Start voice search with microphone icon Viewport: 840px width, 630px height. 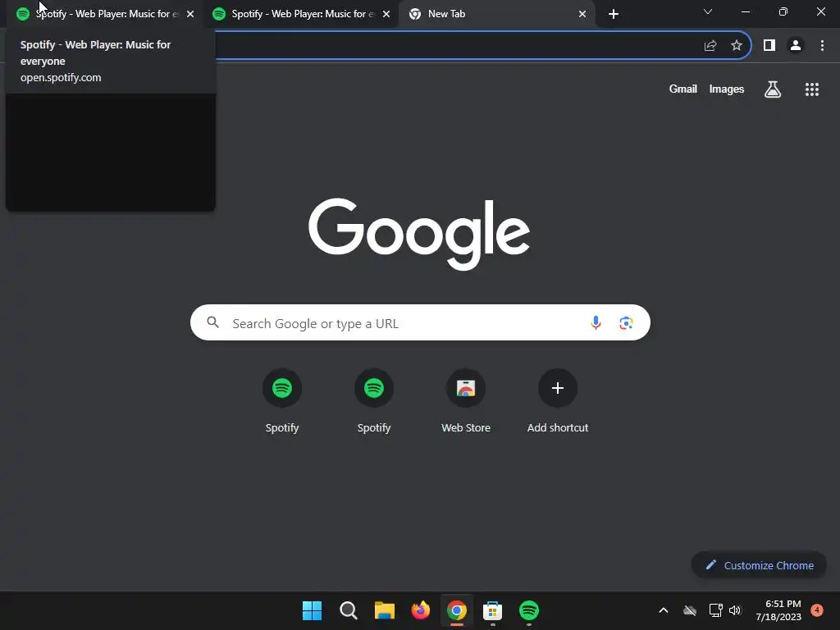(x=596, y=322)
